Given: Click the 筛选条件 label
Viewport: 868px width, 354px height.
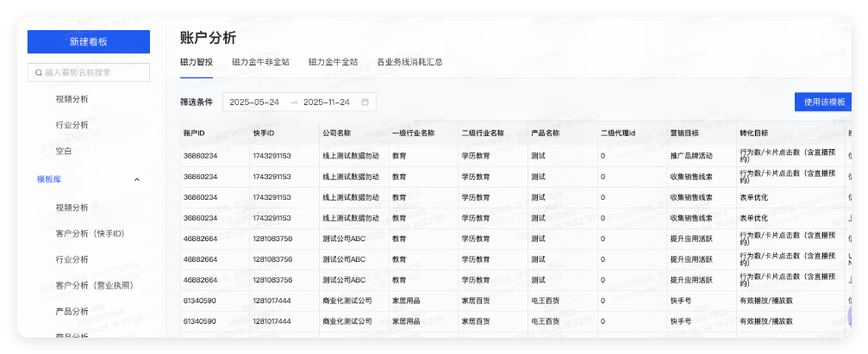Looking at the screenshot, I should (197, 102).
